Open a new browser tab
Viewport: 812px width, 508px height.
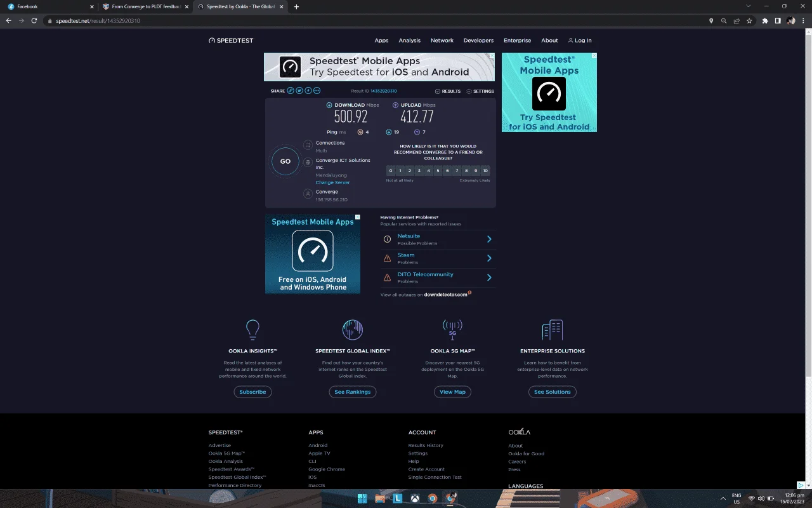tap(296, 6)
